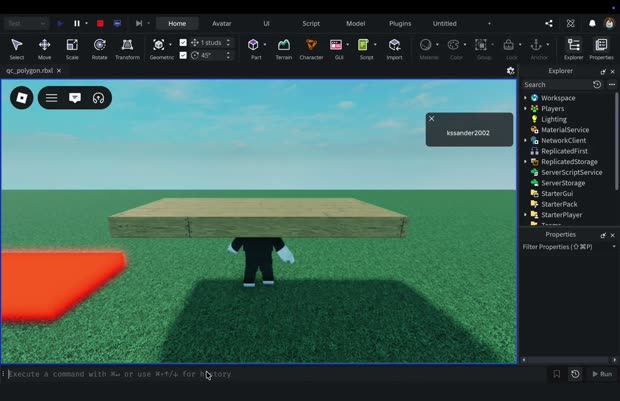
Task: Toggle the studs move snapping checkbox
Action: (183, 42)
